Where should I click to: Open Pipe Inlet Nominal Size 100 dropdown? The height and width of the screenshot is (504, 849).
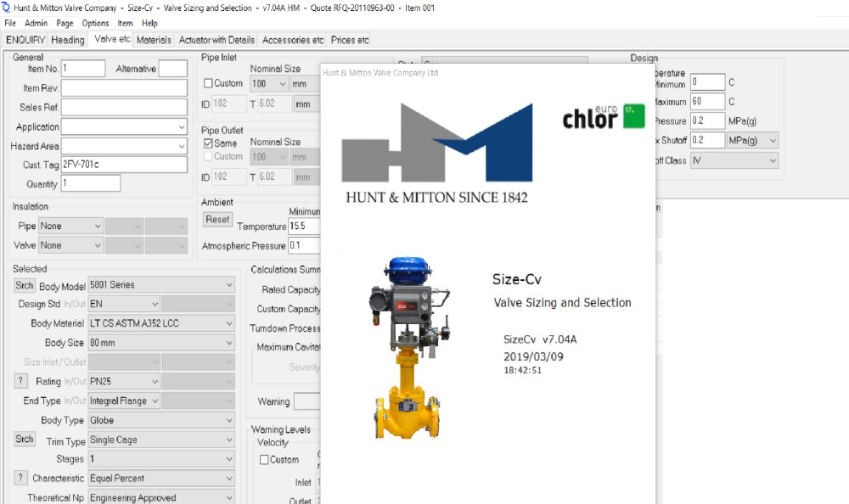click(x=269, y=84)
